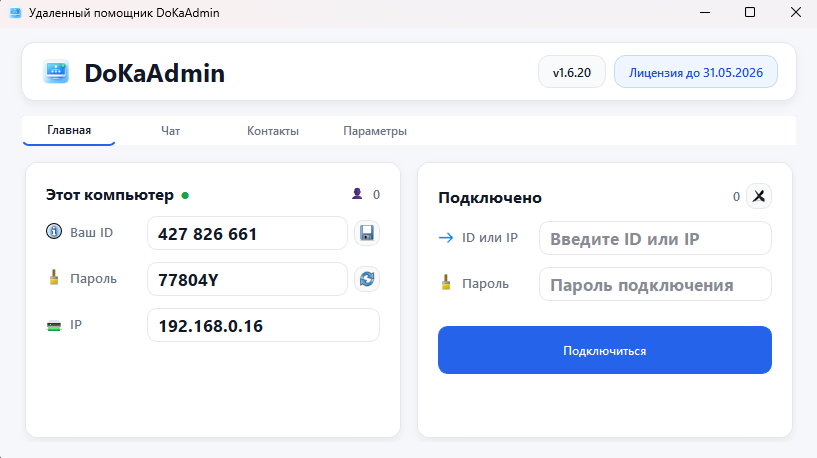Click the connected count 0 next to Подключено

click(x=736, y=196)
